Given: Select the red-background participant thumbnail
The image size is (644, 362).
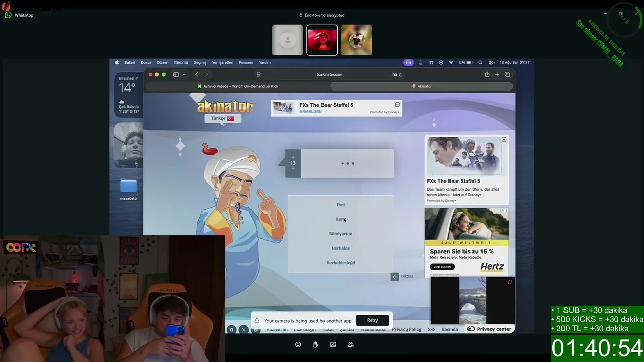Looking at the screenshot, I should (x=322, y=40).
